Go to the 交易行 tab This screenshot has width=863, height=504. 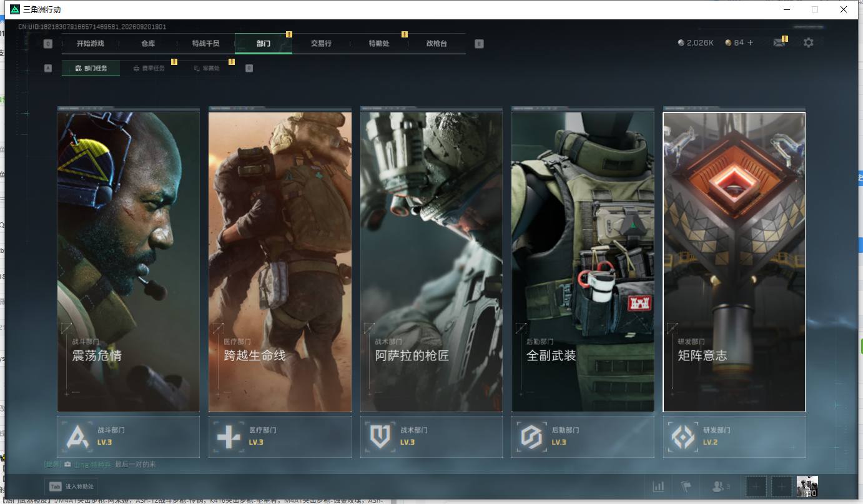tap(321, 44)
